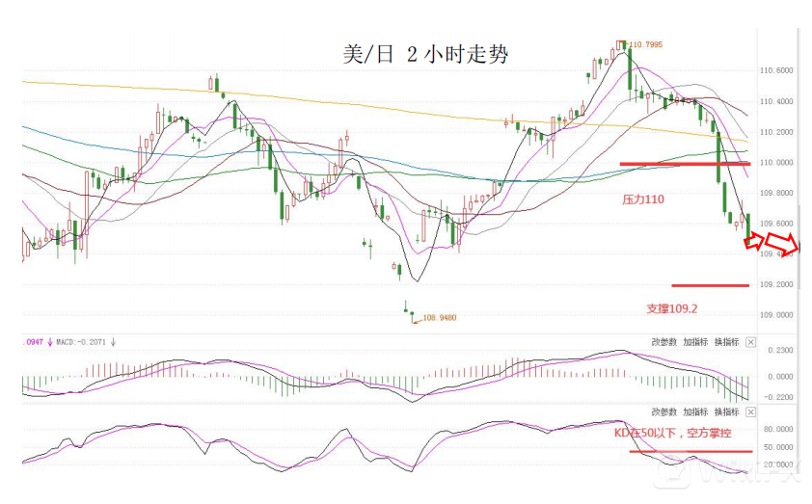Viewport: 812px width, 504px height.
Task: Click 改参数 in the KD panel
Action: click(664, 411)
